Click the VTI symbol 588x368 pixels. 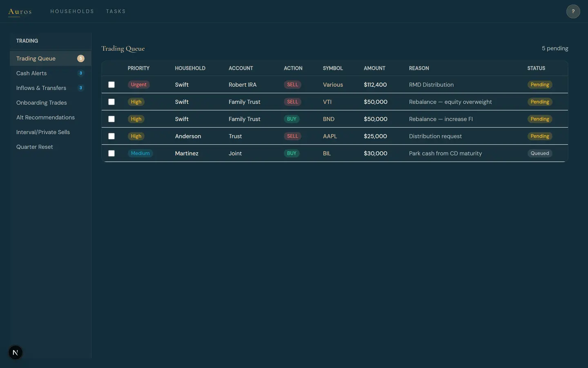[327, 102]
